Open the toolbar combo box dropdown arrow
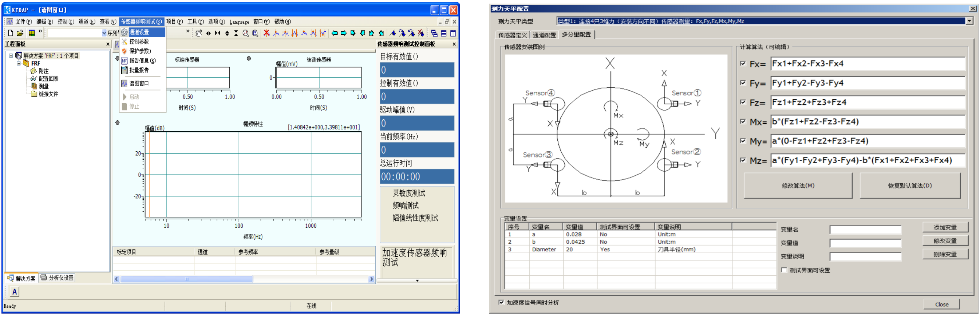Viewport: 980px width, 315px height. 104,33
